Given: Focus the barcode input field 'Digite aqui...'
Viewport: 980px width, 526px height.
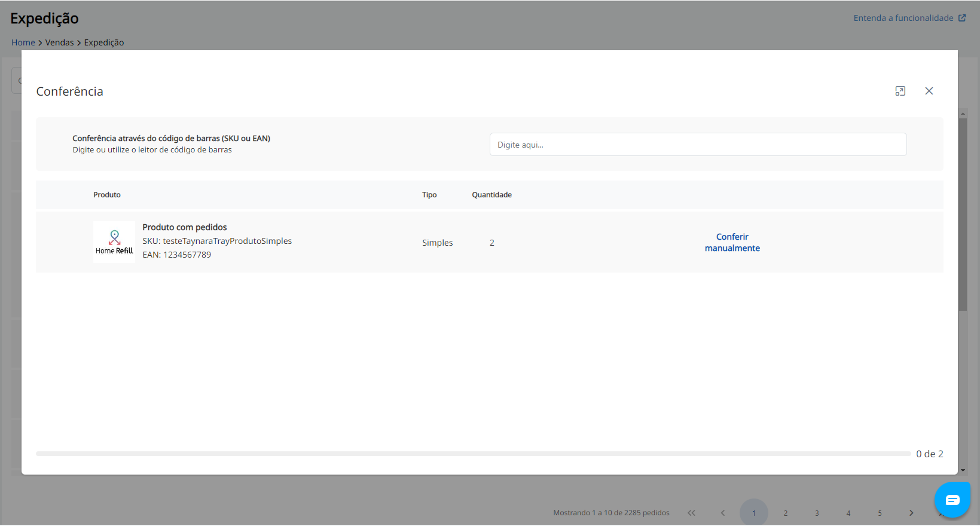Looking at the screenshot, I should point(698,145).
